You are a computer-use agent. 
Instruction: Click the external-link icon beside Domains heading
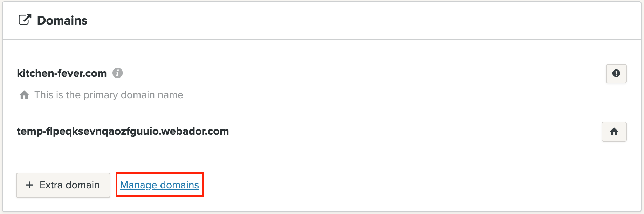(x=25, y=20)
